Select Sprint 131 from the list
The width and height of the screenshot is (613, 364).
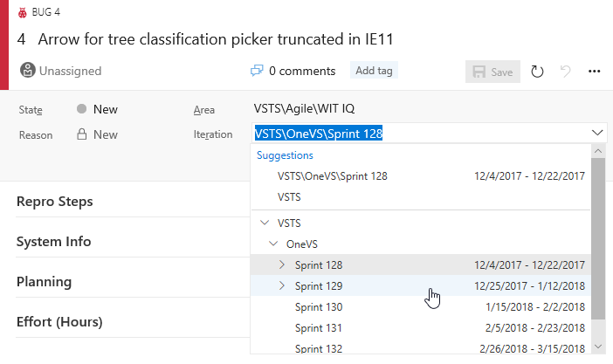pos(421,327)
